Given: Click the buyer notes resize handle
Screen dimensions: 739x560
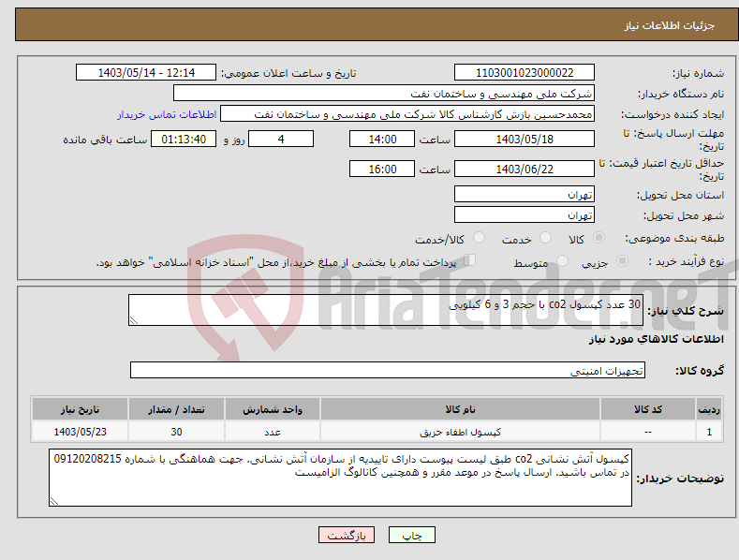Looking at the screenshot, I should (x=54, y=501).
